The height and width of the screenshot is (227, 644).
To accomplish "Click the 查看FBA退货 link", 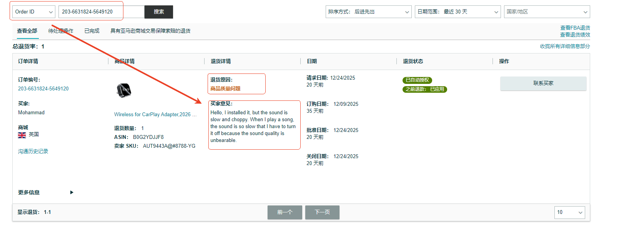I will tap(575, 28).
